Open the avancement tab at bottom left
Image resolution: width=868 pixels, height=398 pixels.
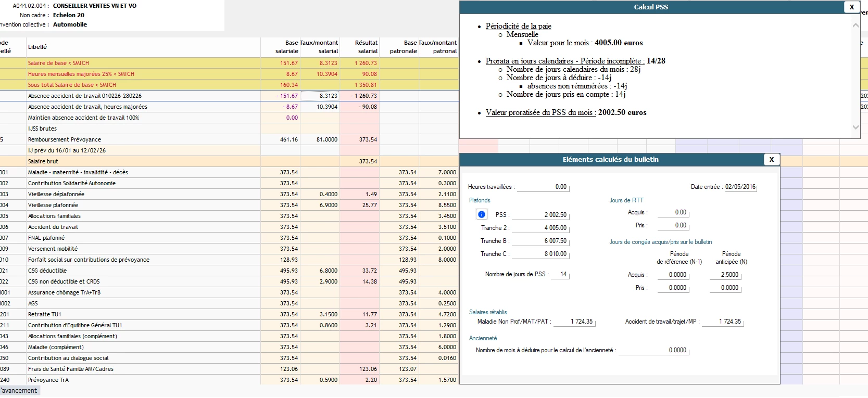tap(19, 391)
